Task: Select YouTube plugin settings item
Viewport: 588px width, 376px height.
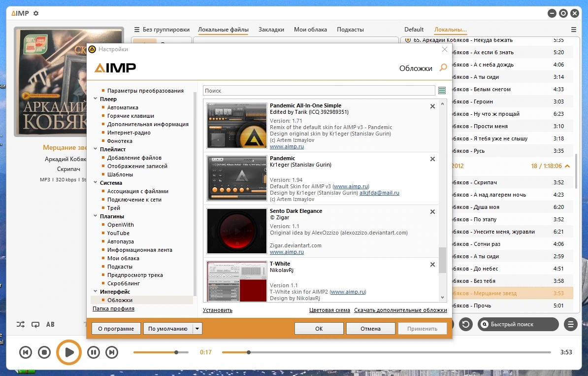Action: click(x=118, y=233)
